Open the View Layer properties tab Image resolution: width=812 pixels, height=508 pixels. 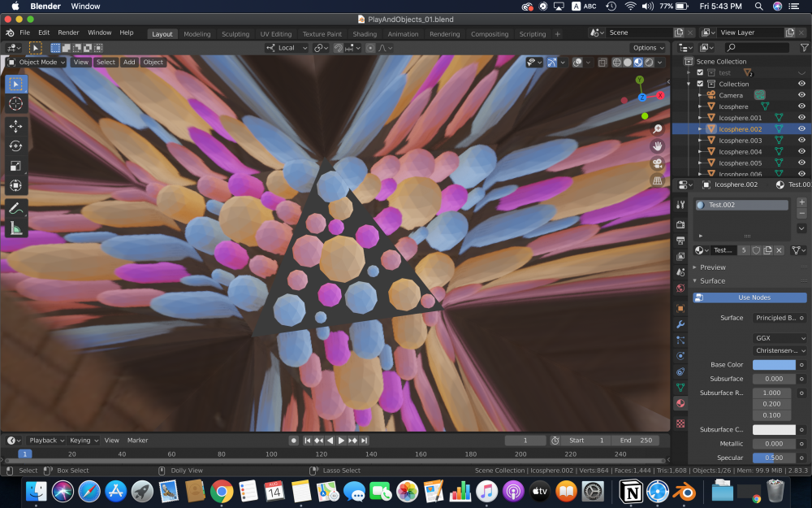point(680,257)
